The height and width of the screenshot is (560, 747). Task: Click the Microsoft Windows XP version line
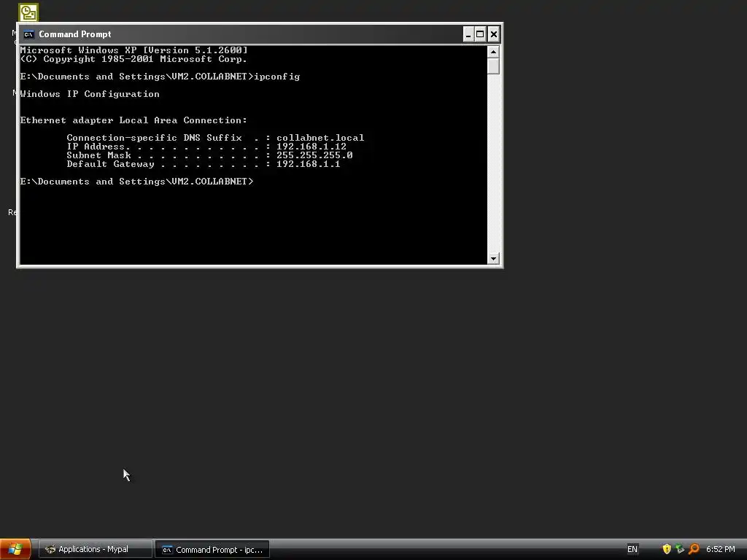coord(134,50)
